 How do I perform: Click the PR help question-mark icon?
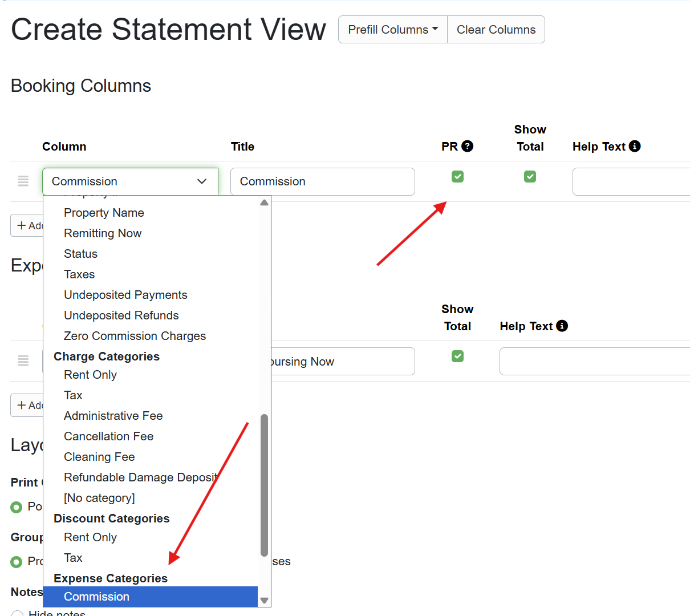(467, 146)
